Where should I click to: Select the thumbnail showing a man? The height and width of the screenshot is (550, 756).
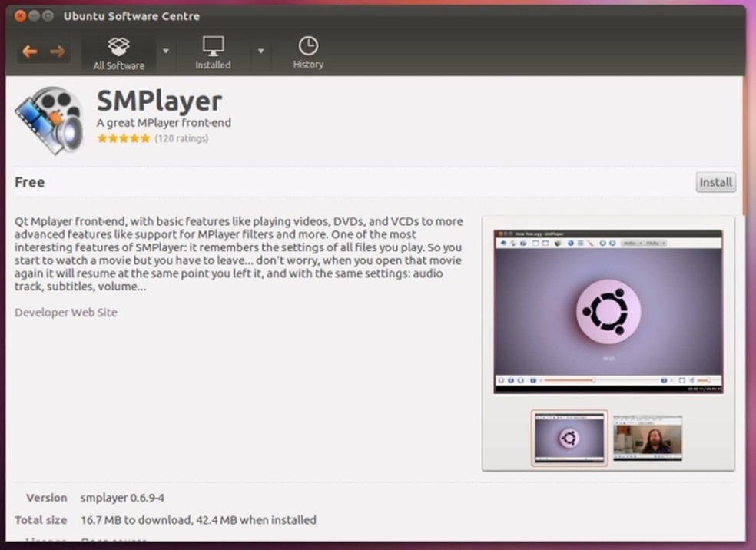(x=648, y=438)
